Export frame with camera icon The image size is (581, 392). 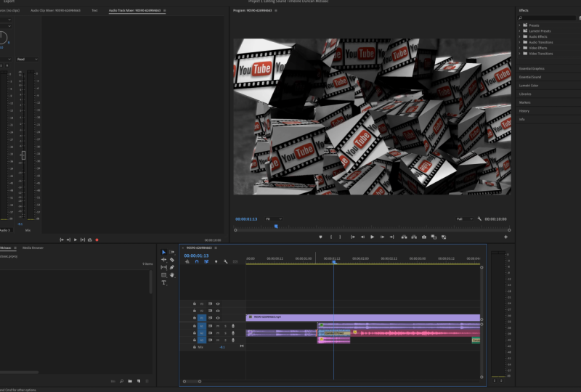coord(424,237)
